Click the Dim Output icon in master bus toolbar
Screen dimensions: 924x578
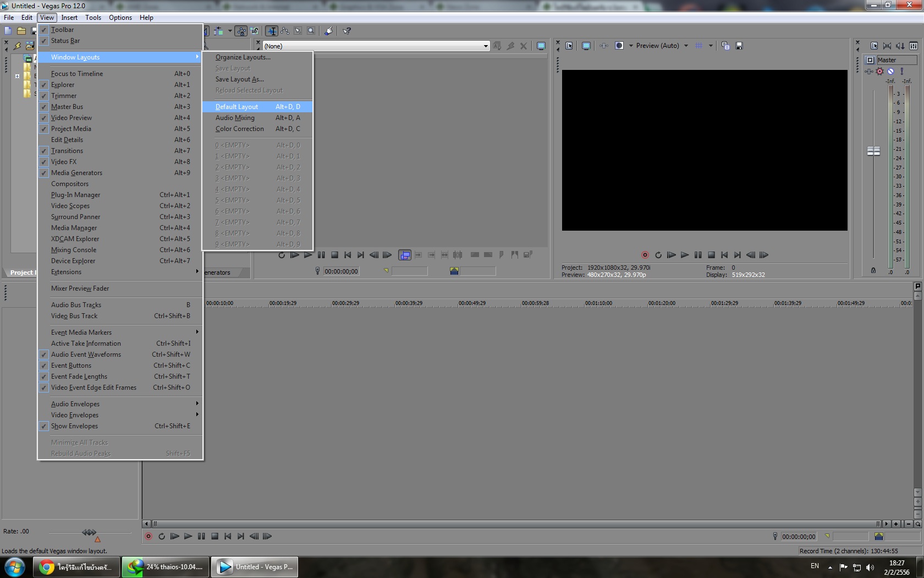[900, 46]
